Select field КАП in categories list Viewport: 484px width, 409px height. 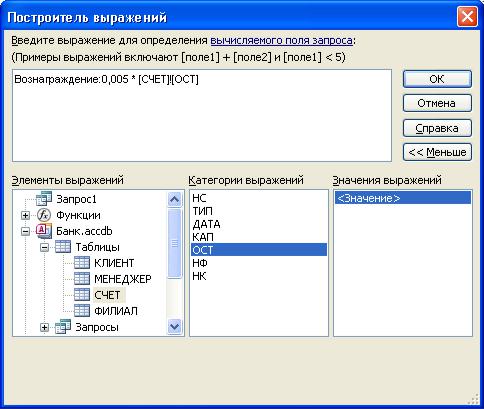tap(259, 237)
